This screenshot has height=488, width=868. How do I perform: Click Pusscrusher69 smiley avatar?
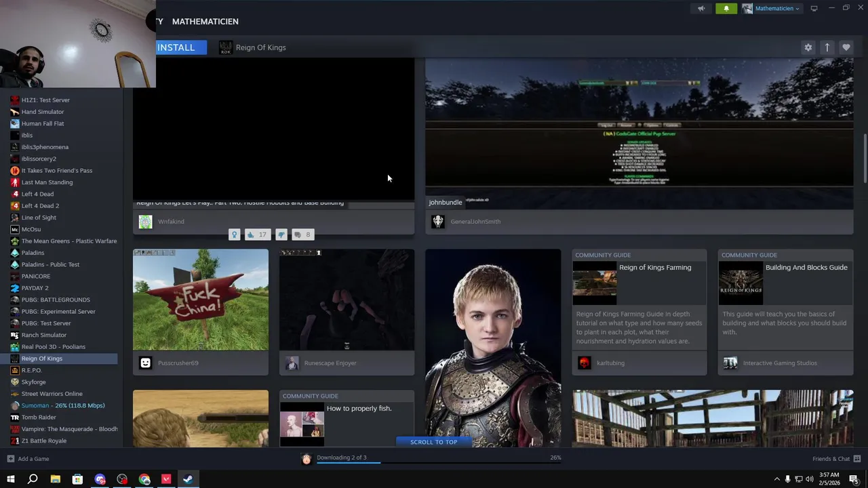tap(145, 363)
